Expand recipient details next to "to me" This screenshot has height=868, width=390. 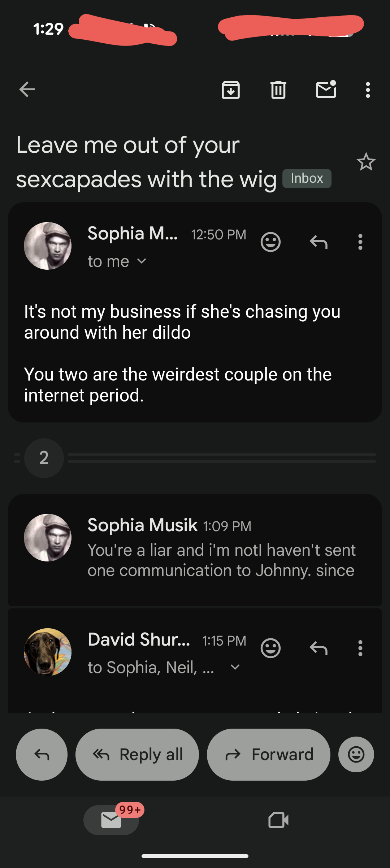(x=142, y=261)
